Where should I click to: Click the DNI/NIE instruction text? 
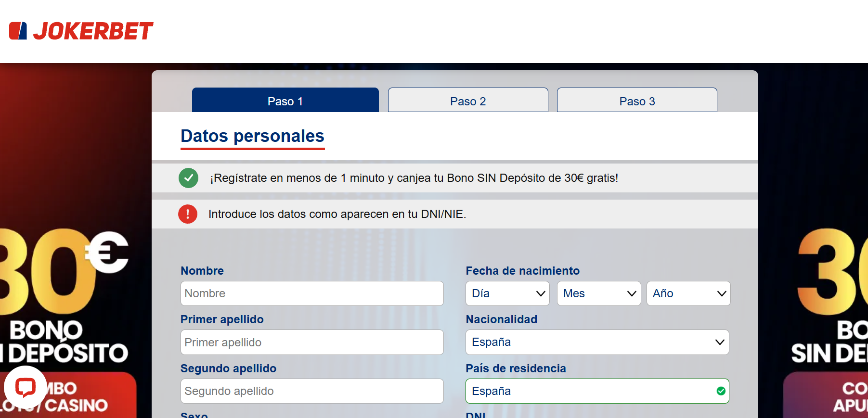click(x=337, y=214)
